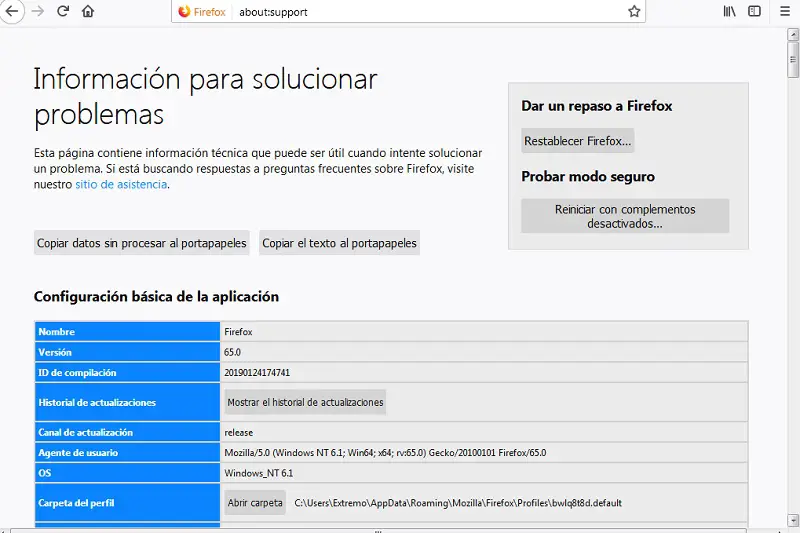
Task: Click the ID de compilación header cell
Action: pos(127,373)
